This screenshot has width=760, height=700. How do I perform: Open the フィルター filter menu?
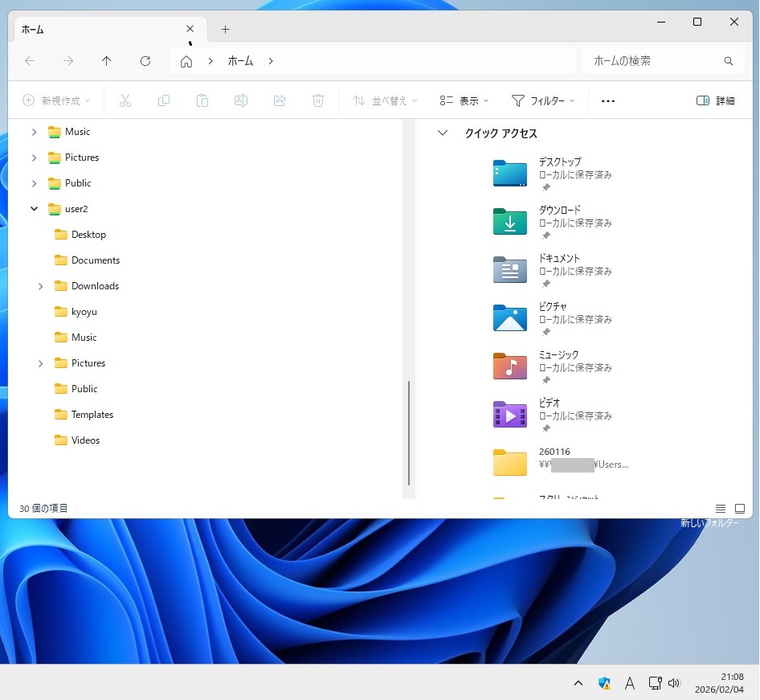544,101
